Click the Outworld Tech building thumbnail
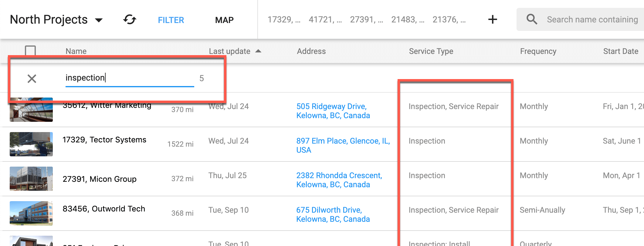 pos(31,213)
